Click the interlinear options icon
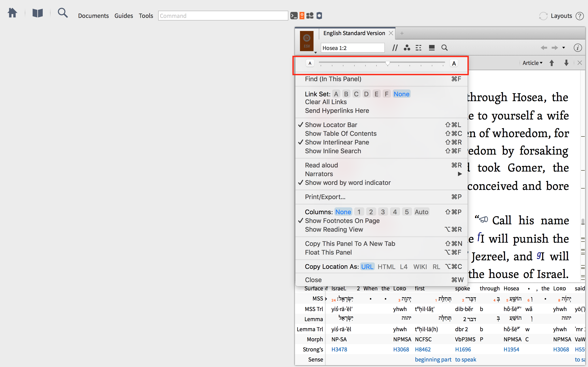Screen dimensions: 588x367 (418, 48)
